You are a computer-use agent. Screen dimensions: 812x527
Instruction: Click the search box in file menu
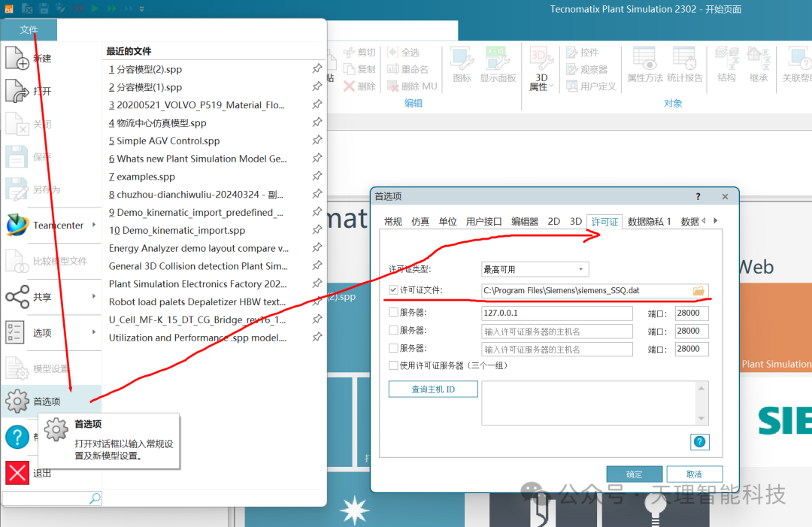[x=46, y=498]
